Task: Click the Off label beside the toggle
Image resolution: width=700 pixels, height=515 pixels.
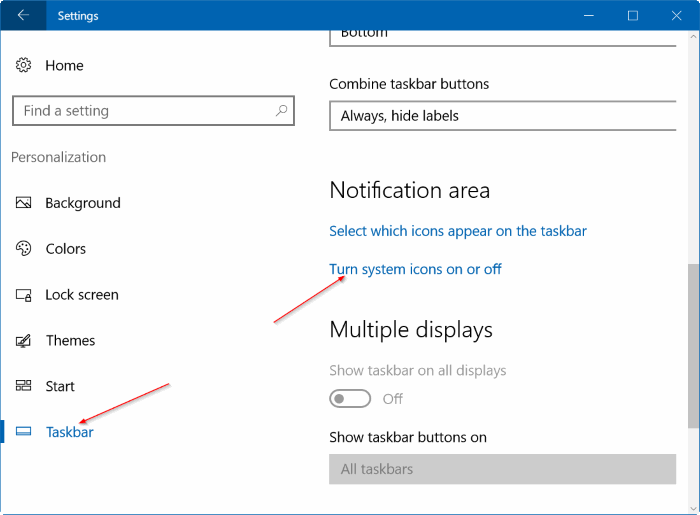Action: pyautogui.click(x=393, y=399)
